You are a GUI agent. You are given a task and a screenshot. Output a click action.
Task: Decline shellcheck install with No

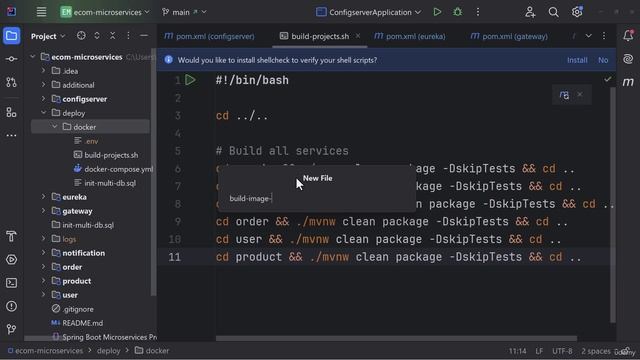tap(603, 60)
